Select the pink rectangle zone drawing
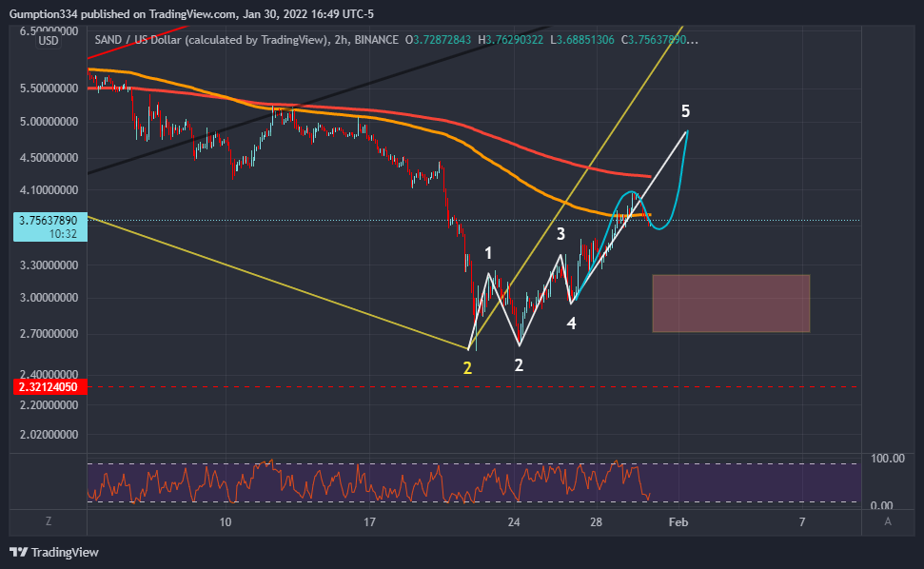Screen dimensions: 924x569 [x=731, y=304]
